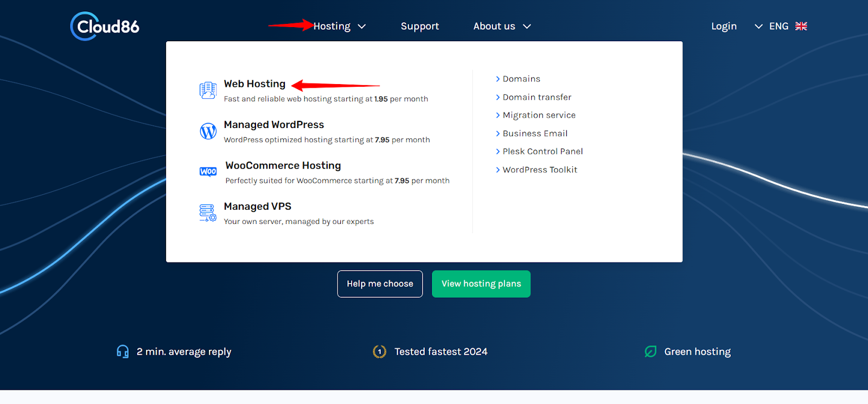Click 'WordPress optimized hosting' description
This screenshot has height=404, width=868.
point(327,140)
